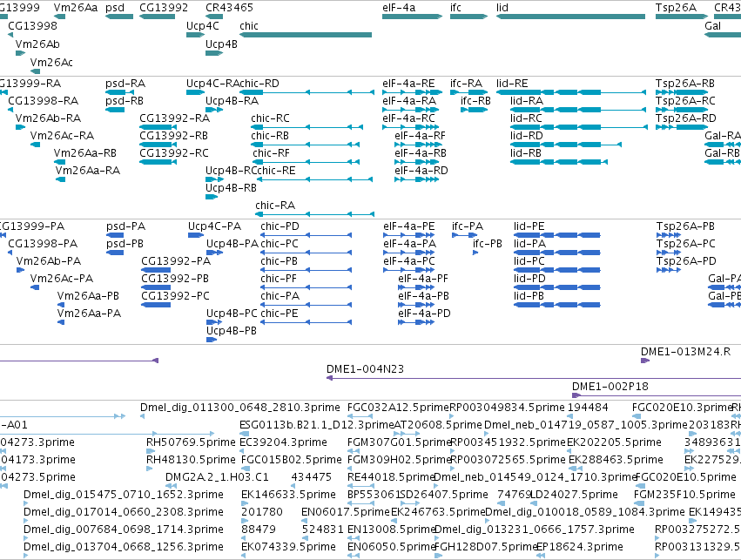Select protein label lid-PB
741x560 pixels.
click(x=529, y=296)
